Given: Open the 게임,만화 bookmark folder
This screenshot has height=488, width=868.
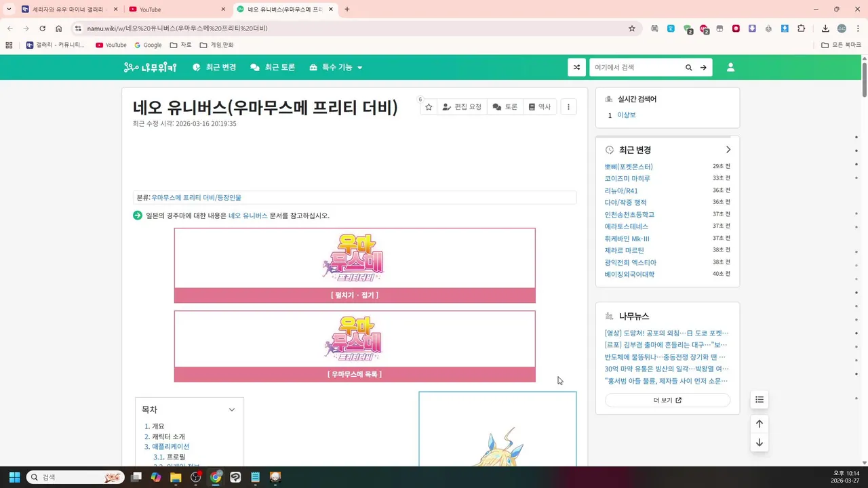Looking at the screenshot, I should (x=216, y=45).
